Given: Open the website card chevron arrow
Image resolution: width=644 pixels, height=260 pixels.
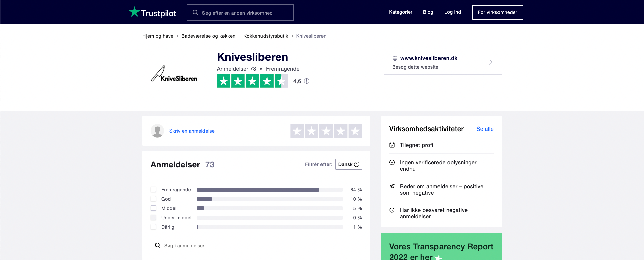Looking at the screenshot, I should click(x=491, y=62).
